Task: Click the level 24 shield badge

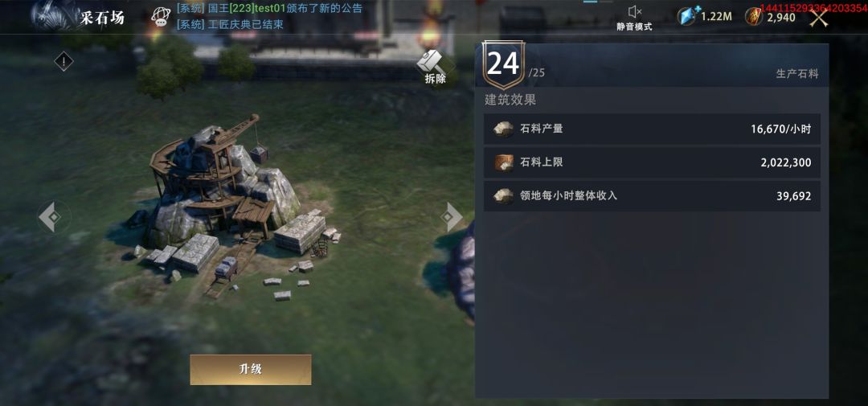Action: tap(504, 65)
